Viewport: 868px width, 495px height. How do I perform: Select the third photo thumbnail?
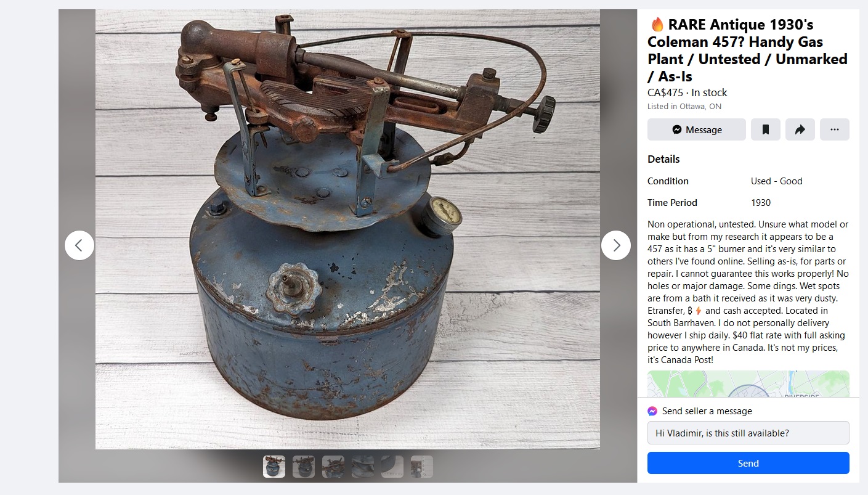tap(333, 467)
